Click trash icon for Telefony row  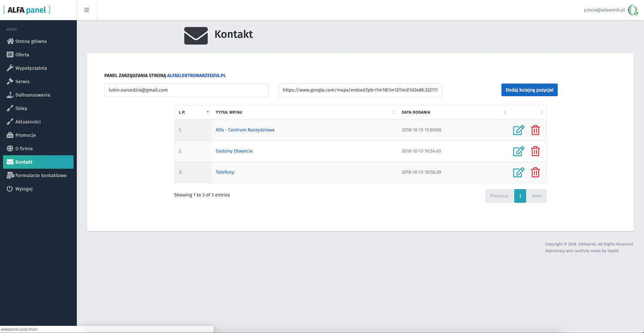point(535,173)
